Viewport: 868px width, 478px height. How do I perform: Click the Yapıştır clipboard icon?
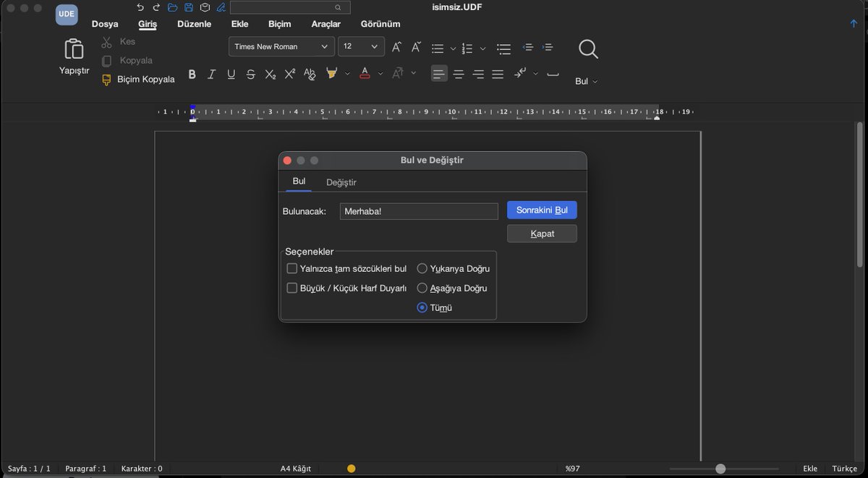click(74, 49)
